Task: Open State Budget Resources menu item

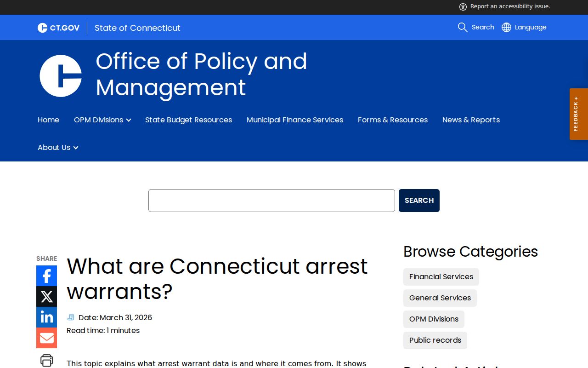Action: (x=188, y=120)
